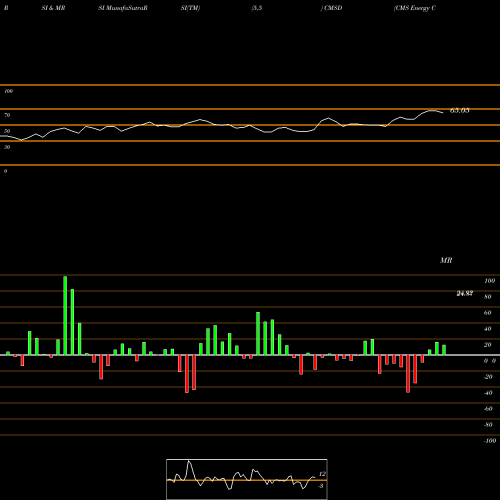This screenshot has width=500, height=500.
Task: Click the SI & MR header label
Action: click(53, 8)
